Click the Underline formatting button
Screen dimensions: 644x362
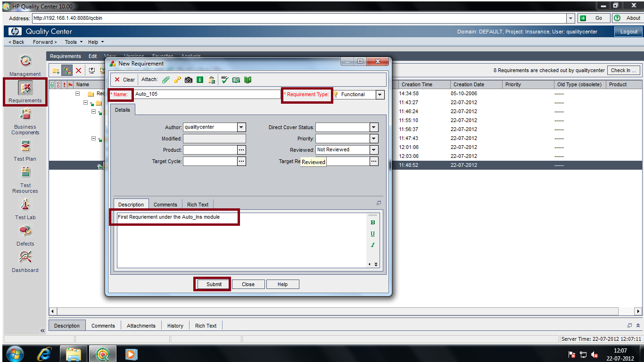click(x=372, y=234)
